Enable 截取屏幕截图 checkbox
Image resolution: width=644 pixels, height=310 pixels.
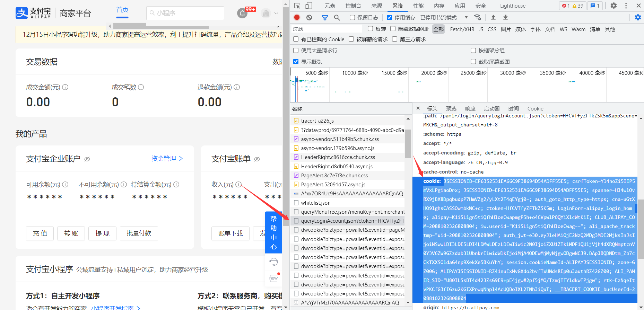pos(473,61)
